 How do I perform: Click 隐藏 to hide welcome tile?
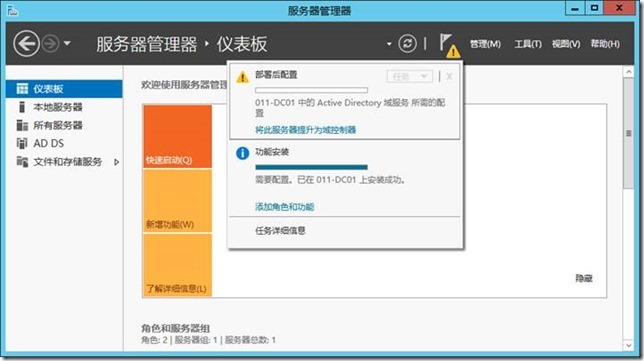[584, 278]
